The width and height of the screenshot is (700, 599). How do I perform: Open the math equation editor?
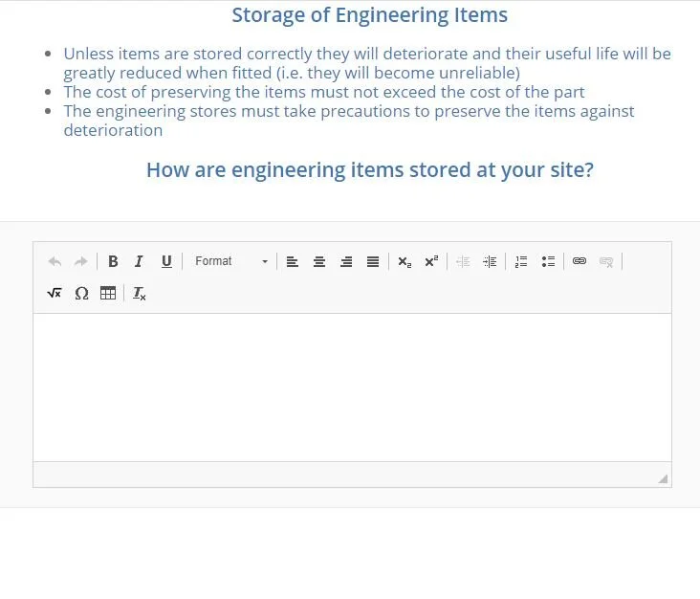click(x=55, y=294)
